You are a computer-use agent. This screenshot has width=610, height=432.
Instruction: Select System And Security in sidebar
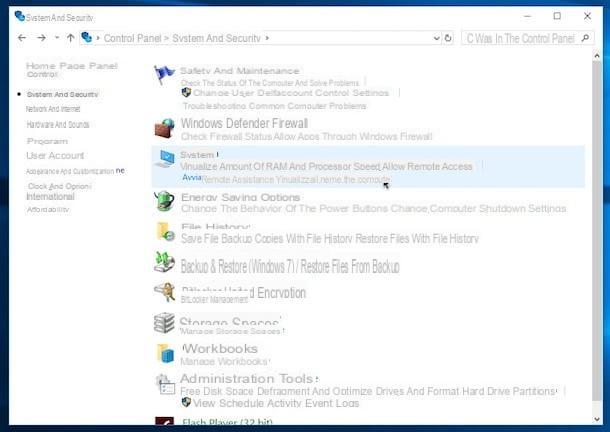coord(62,94)
